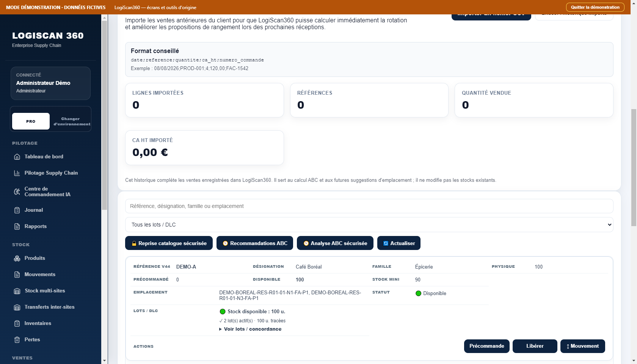This screenshot has width=637, height=364.
Task: Click Pilotage Supply Chain chart icon
Action: pyautogui.click(x=17, y=173)
